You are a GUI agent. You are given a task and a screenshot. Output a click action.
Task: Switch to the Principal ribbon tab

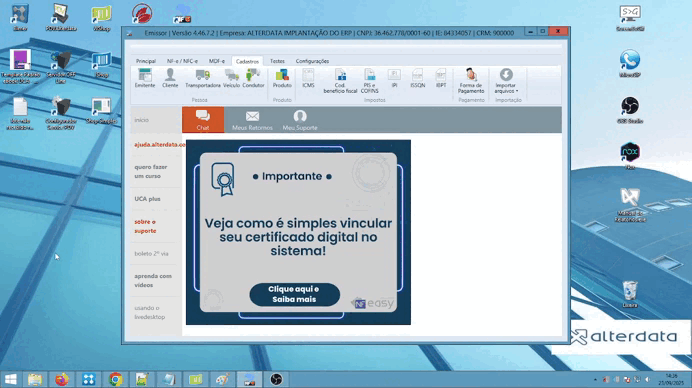pyautogui.click(x=146, y=61)
